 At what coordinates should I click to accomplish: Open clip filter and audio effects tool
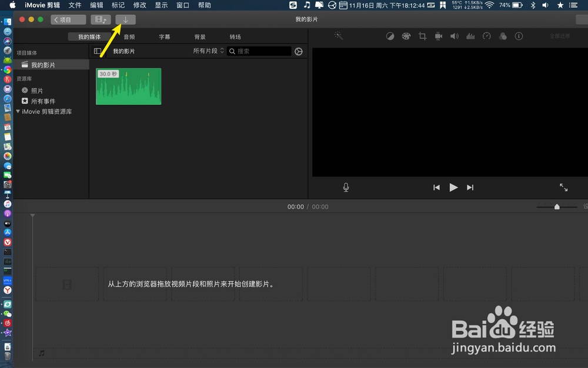pyautogui.click(x=503, y=36)
